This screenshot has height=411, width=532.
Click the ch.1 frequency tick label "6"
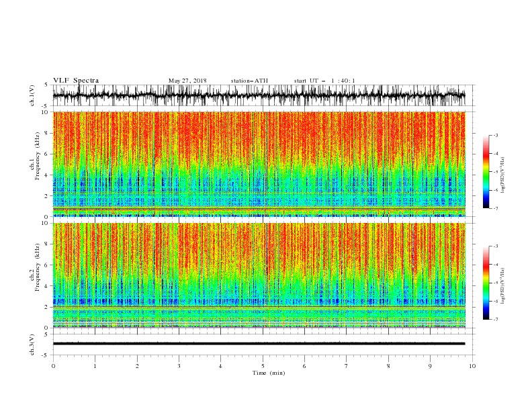(46, 154)
